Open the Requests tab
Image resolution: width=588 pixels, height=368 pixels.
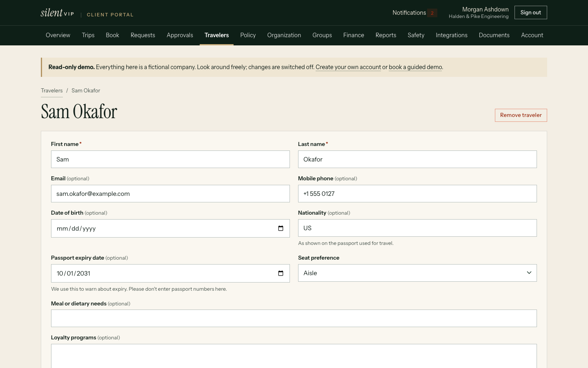pyautogui.click(x=143, y=35)
